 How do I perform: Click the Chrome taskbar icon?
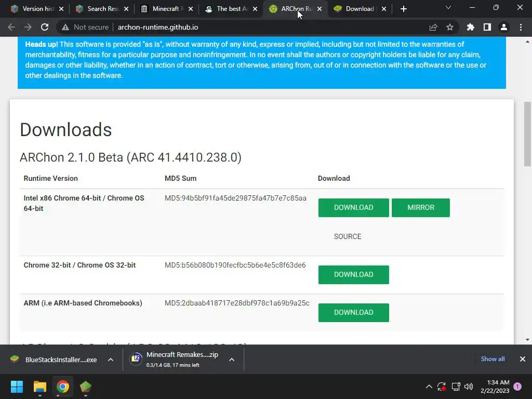pyautogui.click(x=63, y=387)
